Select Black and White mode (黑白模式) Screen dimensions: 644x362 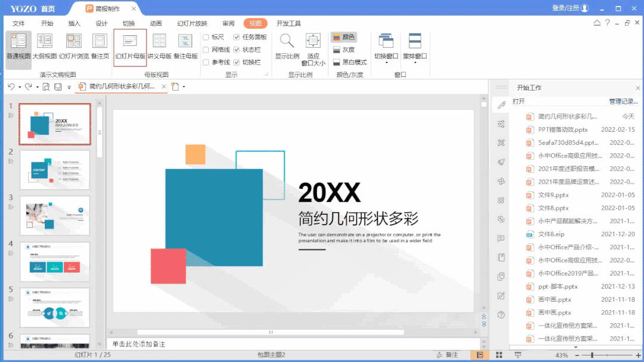(x=350, y=63)
